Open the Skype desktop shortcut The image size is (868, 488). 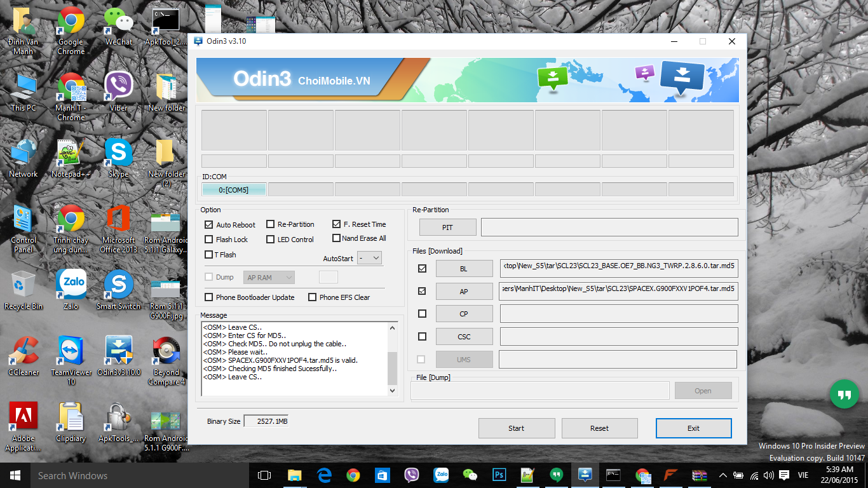point(119,159)
